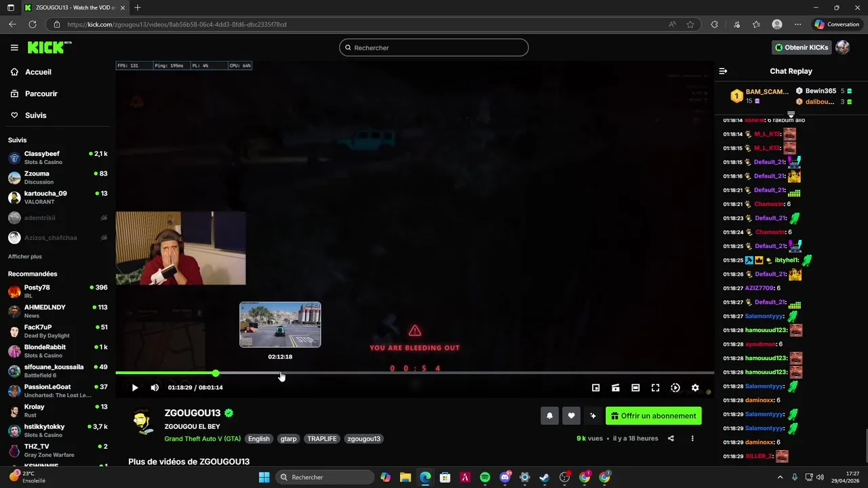The width and height of the screenshot is (868, 488).
Task: Reload the browser page
Action: coord(32,24)
